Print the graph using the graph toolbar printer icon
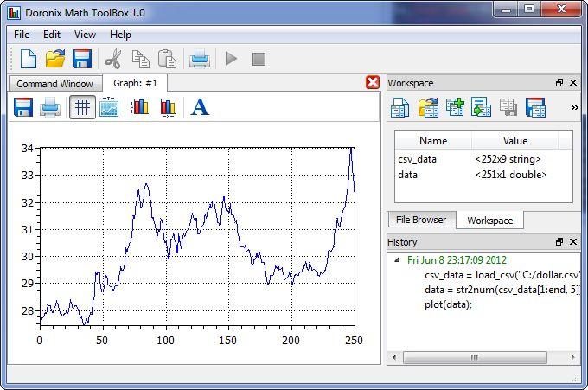588x390 pixels. coord(50,107)
